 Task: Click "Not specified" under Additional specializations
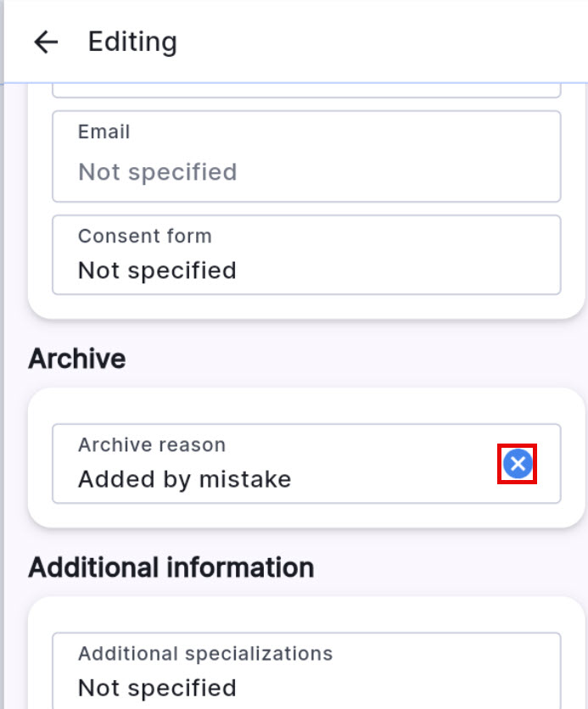pos(157,687)
